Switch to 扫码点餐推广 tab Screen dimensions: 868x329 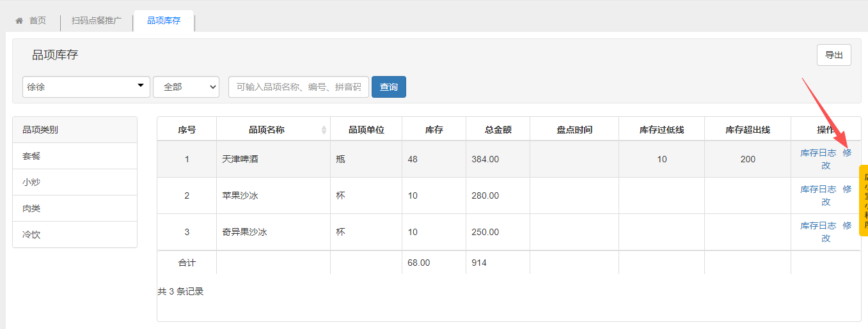click(x=96, y=20)
